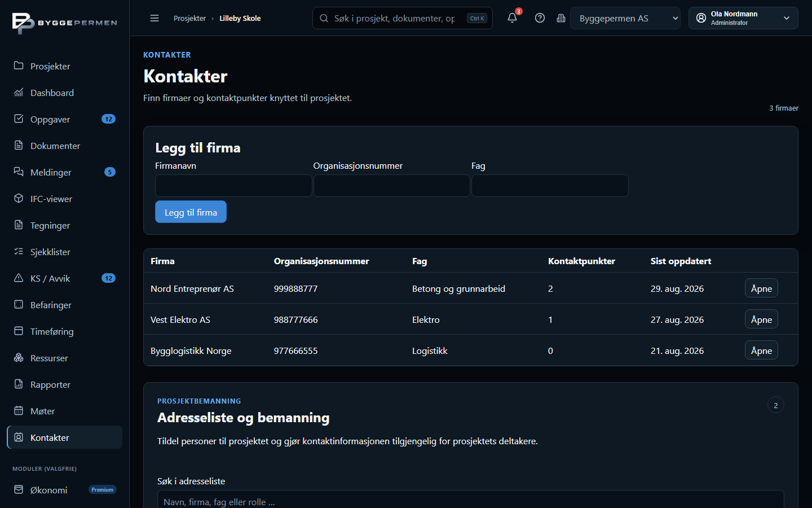
Task: Open Dokumenter file icon in sidebar
Action: pyautogui.click(x=19, y=145)
